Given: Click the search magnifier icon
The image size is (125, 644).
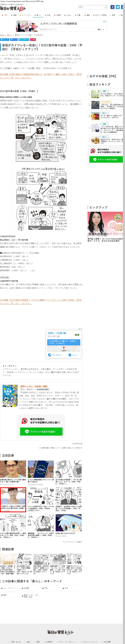Looking at the screenshot, I should [x=106, y=7].
